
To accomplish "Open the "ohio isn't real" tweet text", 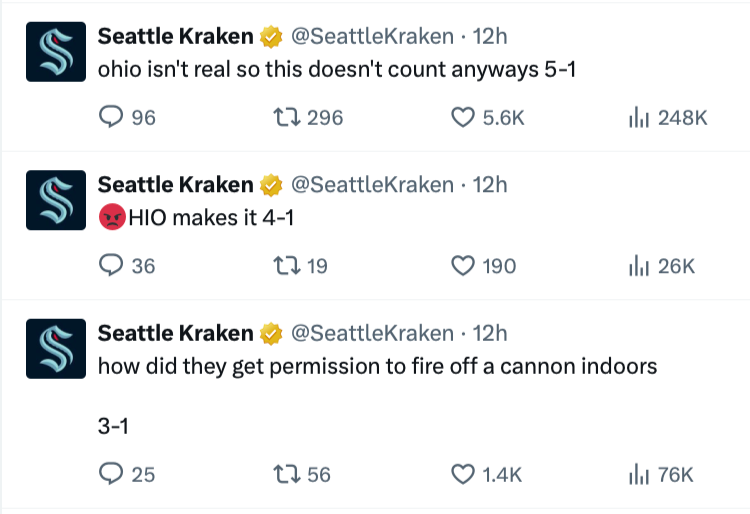I will pyautogui.click(x=337, y=69).
